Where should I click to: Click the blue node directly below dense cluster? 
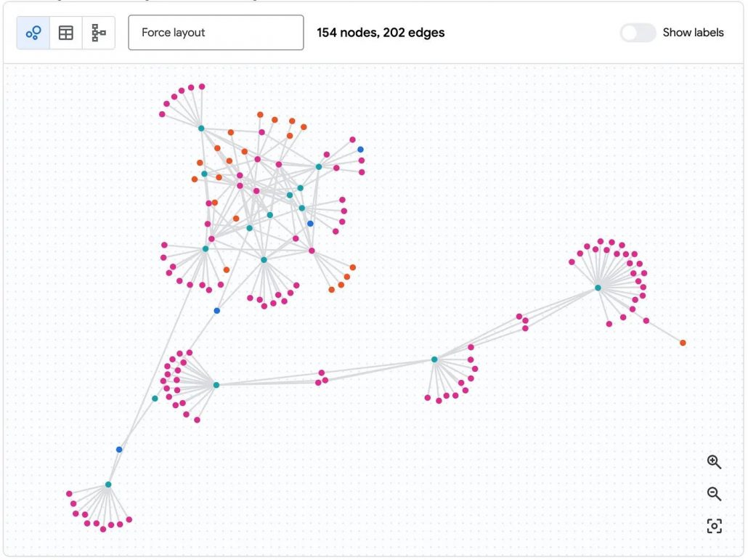click(x=216, y=311)
